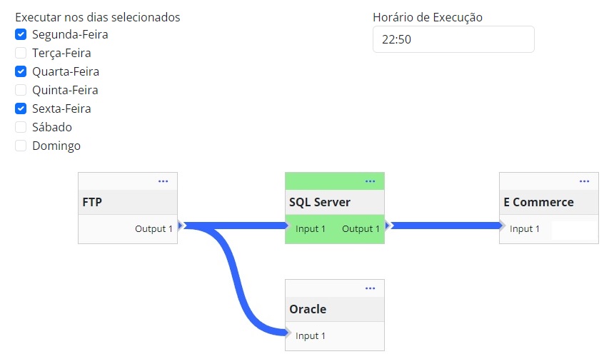Open the Oracle node options menu

click(370, 288)
